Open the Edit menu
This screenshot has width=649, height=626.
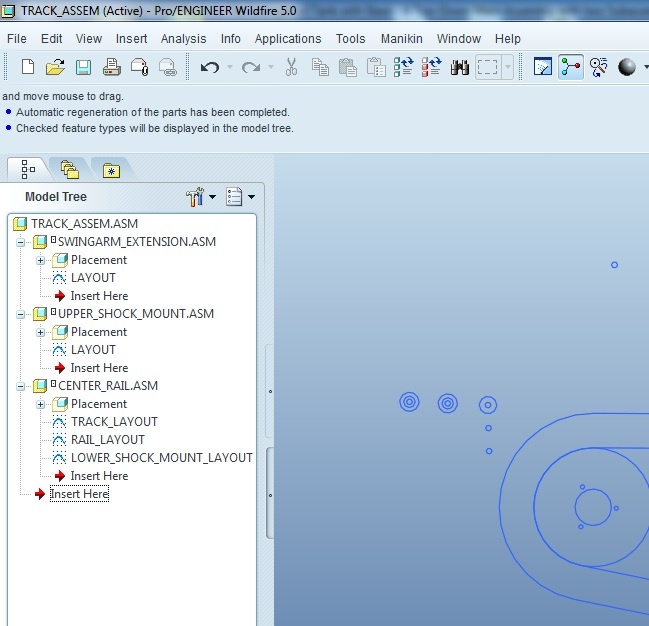click(x=51, y=39)
